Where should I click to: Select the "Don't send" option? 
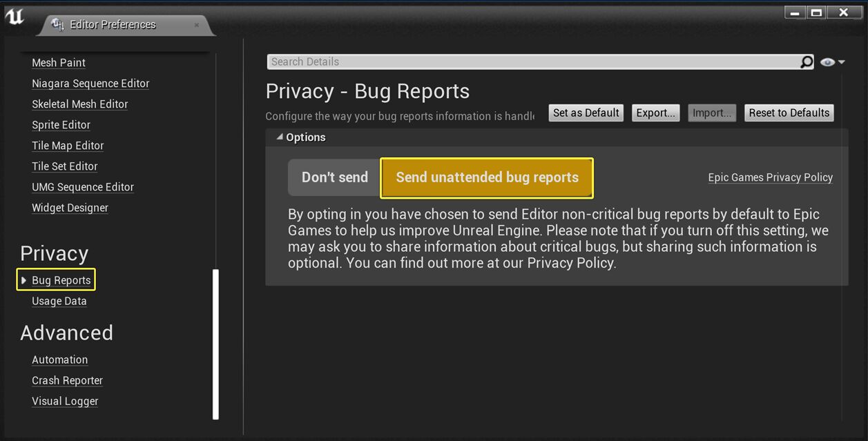coord(334,177)
